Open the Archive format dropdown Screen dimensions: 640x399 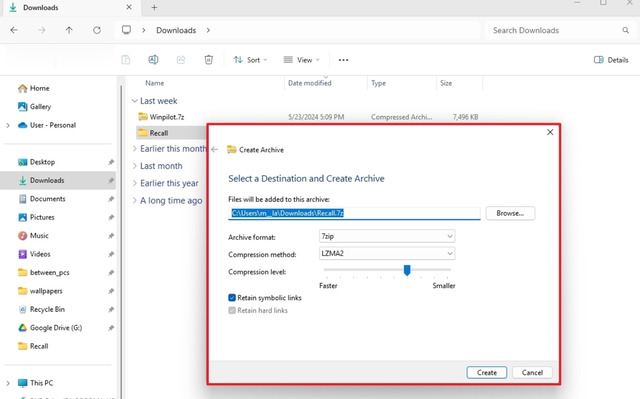point(387,236)
